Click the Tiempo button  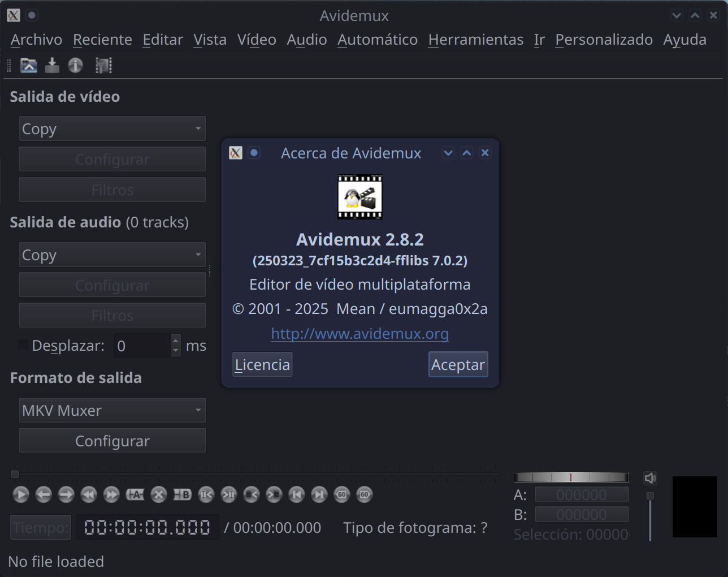point(41,527)
